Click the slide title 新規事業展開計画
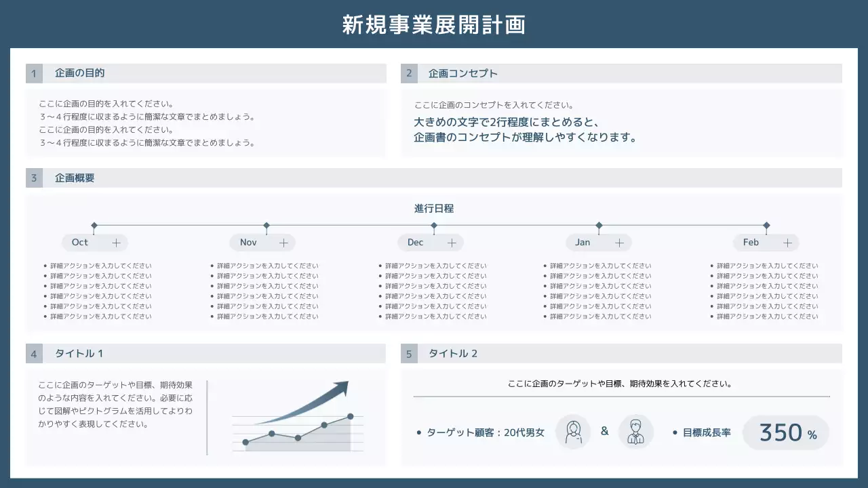 click(x=434, y=24)
